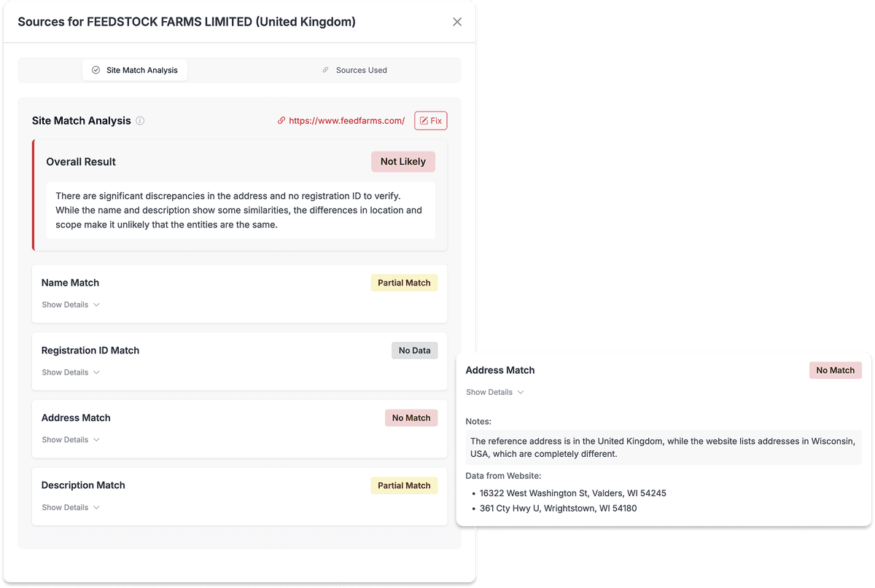Click the Notes: label in the popout card

coord(478,421)
